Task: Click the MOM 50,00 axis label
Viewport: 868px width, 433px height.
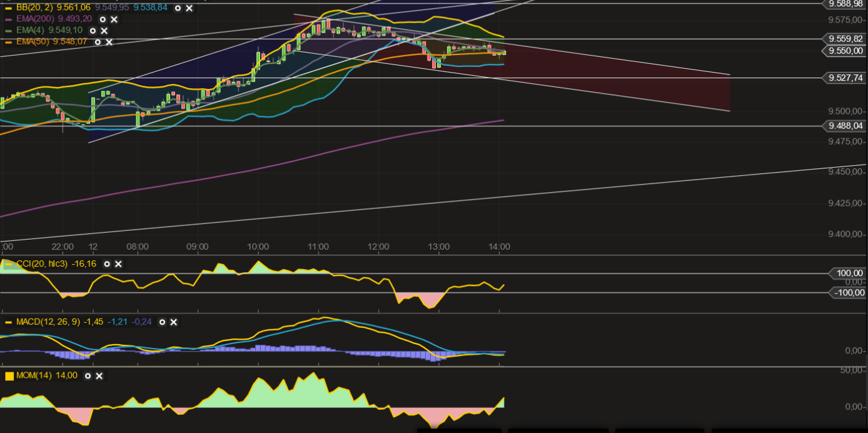Action: 852,370
